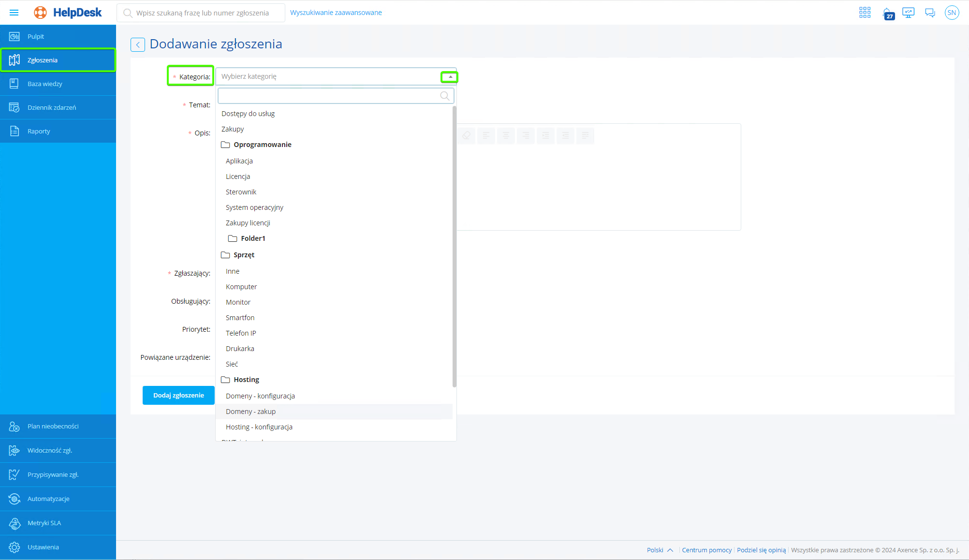This screenshot has width=969, height=560.
Task: Click the category list scrollbar
Action: coord(454,247)
